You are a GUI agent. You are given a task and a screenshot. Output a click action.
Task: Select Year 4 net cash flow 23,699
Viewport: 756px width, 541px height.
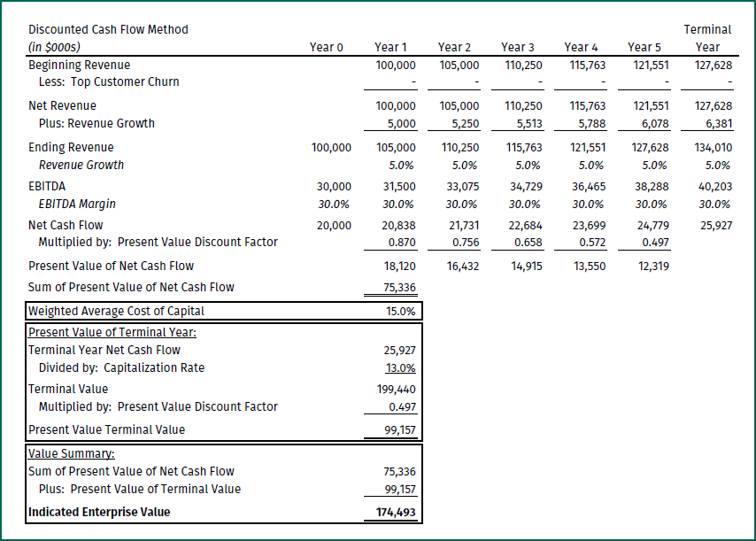pyautogui.click(x=590, y=226)
